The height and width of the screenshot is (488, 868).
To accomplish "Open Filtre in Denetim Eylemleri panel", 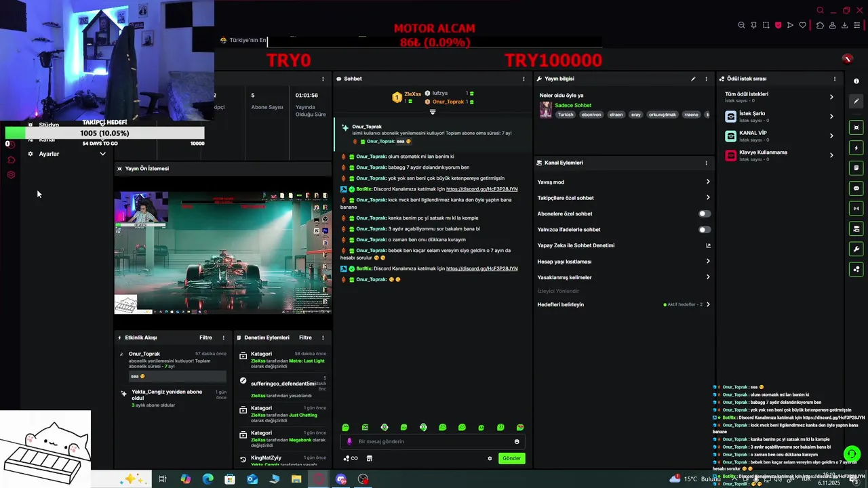I will coord(305,338).
